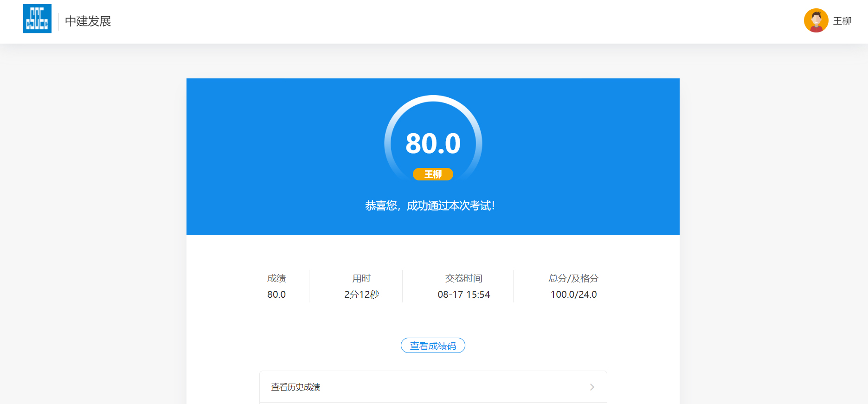Open the 王柳 username in the top-right corner
Image resolution: width=868 pixels, height=404 pixels.
tap(842, 21)
